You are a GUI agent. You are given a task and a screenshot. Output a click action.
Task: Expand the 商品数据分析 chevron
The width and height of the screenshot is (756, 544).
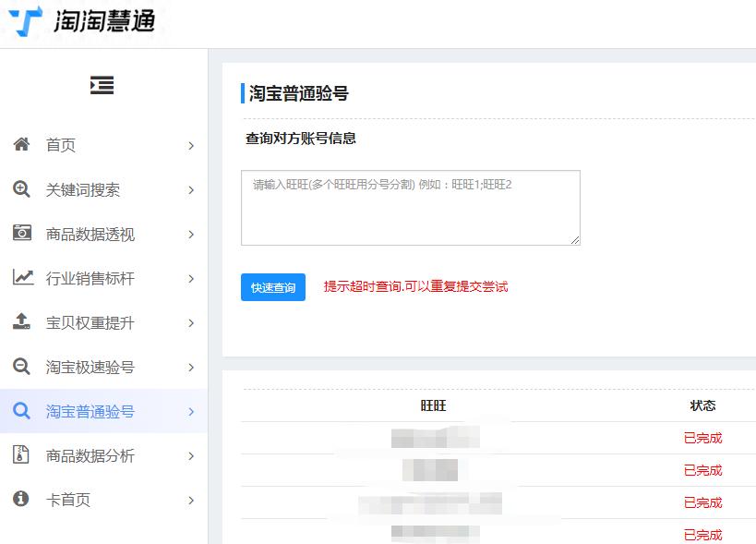[192, 455]
